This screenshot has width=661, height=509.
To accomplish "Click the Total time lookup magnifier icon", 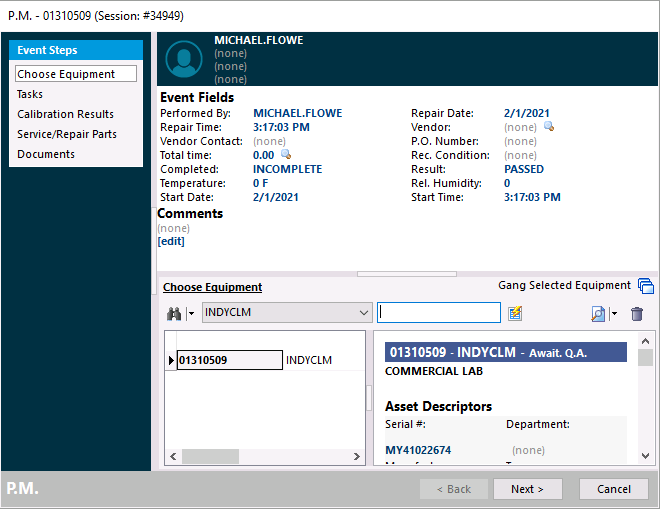I will pyautogui.click(x=285, y=155).
